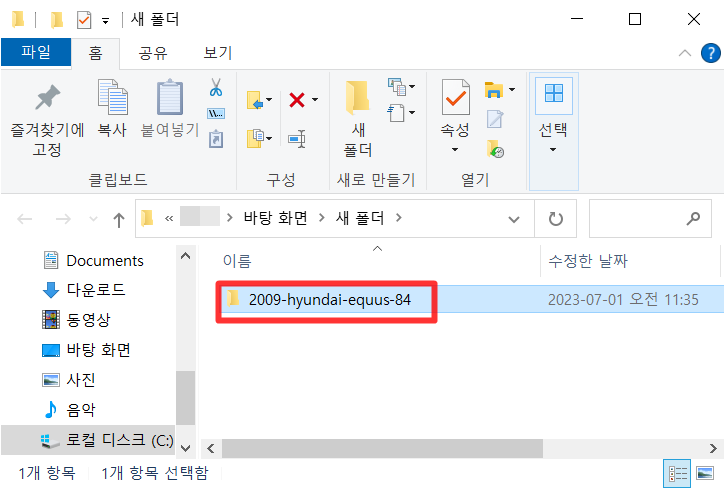
Task: Open the recent locations dropdown
Action: [x=93, y=219]
